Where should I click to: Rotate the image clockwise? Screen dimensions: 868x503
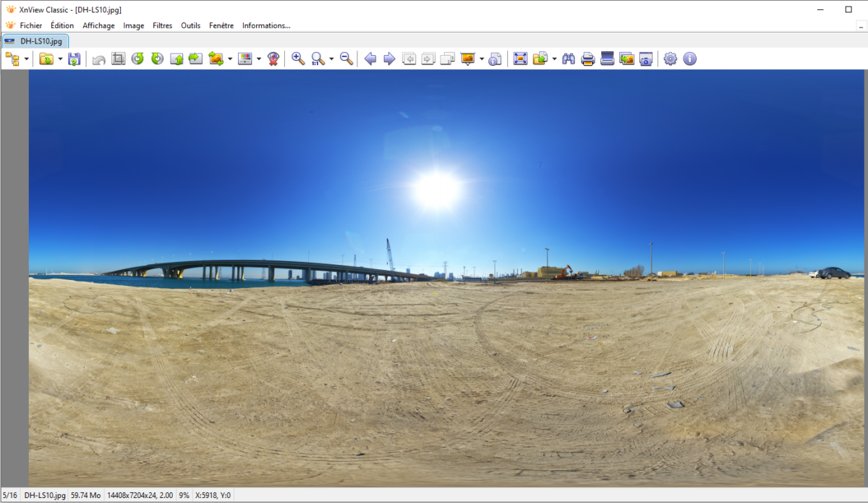(x=157, y=59)
